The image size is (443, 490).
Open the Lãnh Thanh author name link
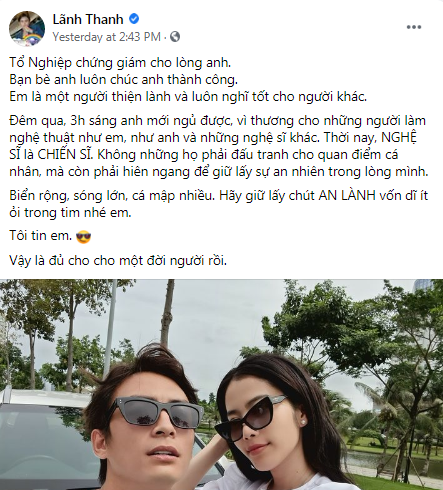88,19
